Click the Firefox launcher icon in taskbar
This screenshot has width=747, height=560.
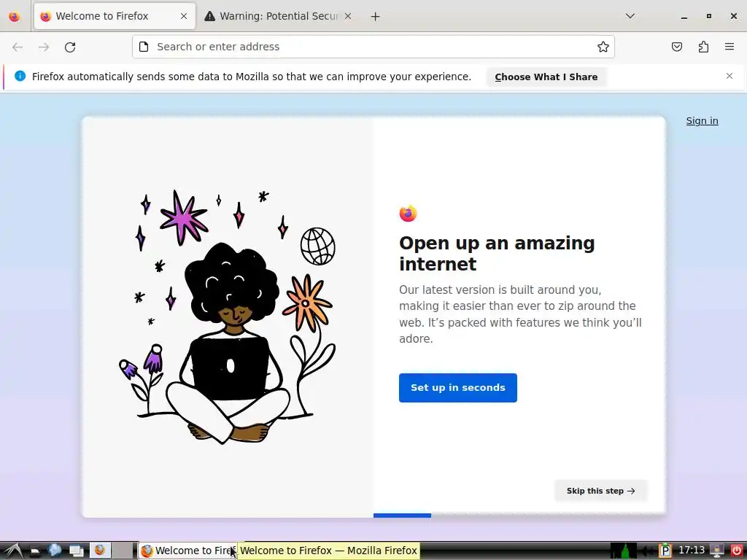point(100,551)
